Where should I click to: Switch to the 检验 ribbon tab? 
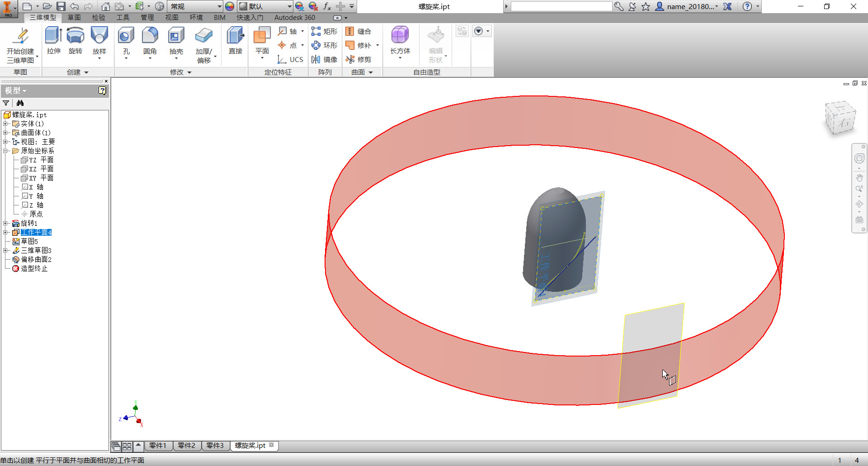click(99, 18)
